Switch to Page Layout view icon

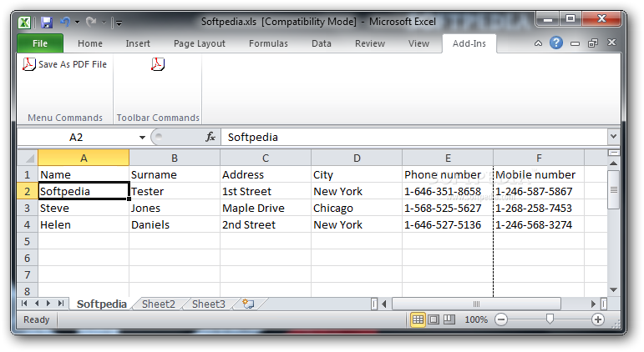pos(434,319)
